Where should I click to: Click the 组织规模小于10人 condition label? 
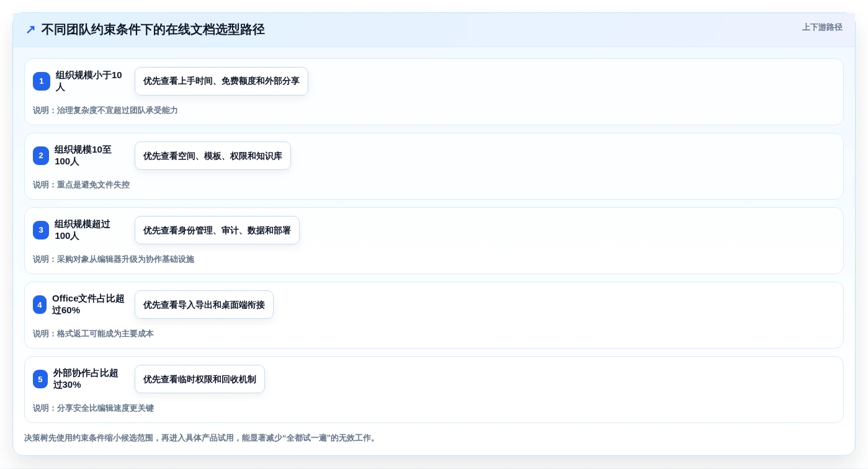point(89,81)
